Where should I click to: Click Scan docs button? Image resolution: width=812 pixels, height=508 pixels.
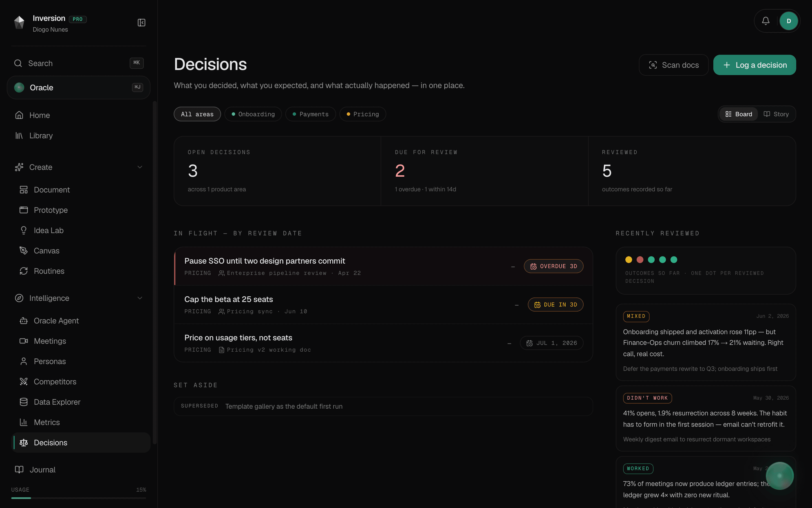[674, 65]
